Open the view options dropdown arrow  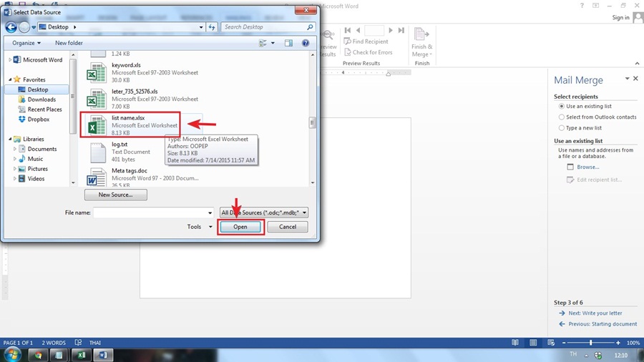pos(273,43)
